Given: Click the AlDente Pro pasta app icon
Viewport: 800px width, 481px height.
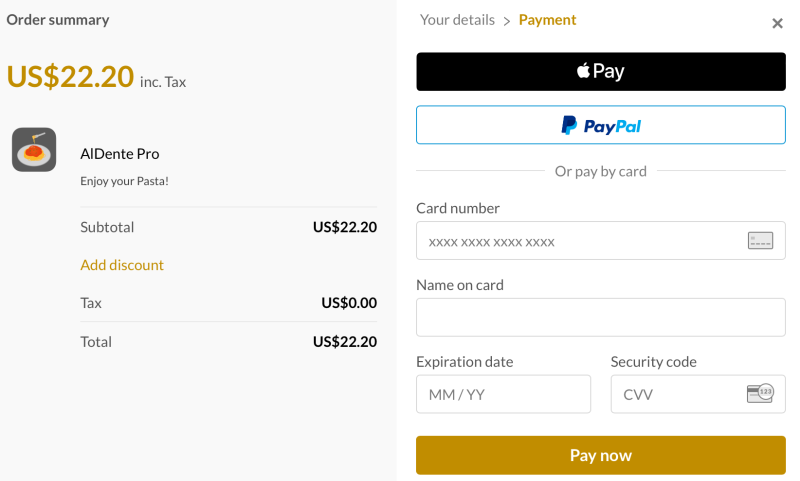Looking at the screenshot, I should (x=34, y=149).
